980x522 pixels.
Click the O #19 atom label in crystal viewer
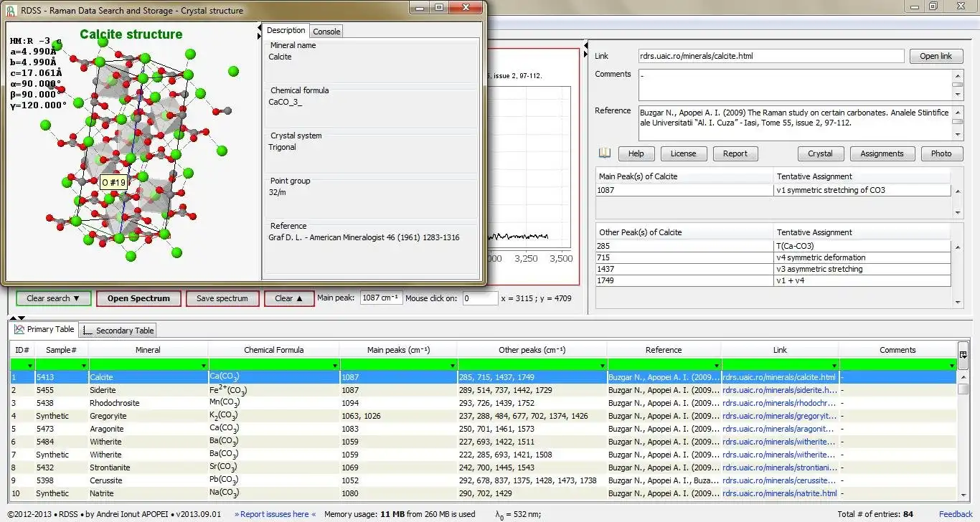(x=113, y=183)
